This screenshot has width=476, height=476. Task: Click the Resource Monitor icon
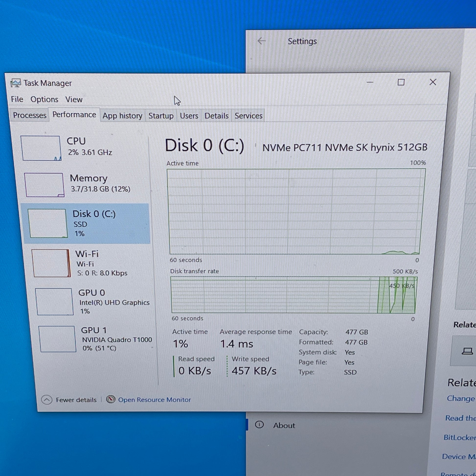tap(111, 399)
